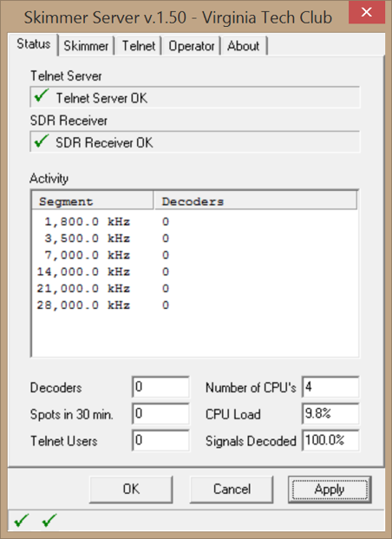Click the Signals Decoded value field
The height and width of the screenshot is (539, 392).
330,440
